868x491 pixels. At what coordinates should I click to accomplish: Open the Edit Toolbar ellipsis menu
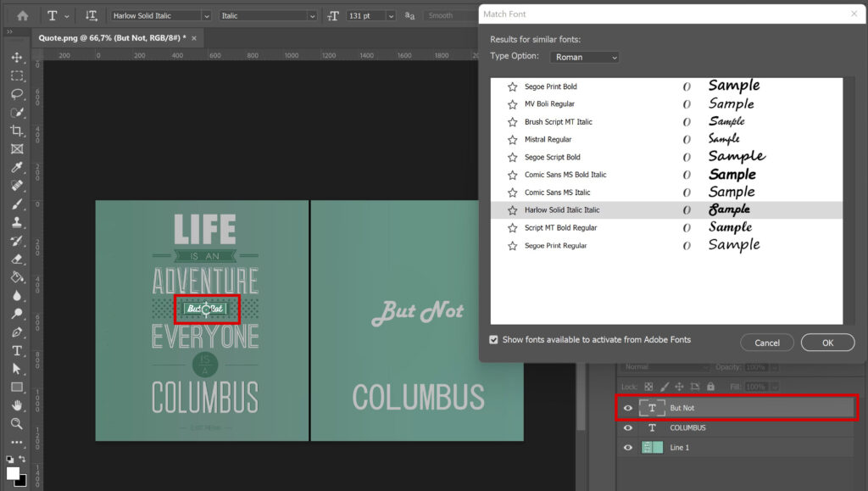17,442
